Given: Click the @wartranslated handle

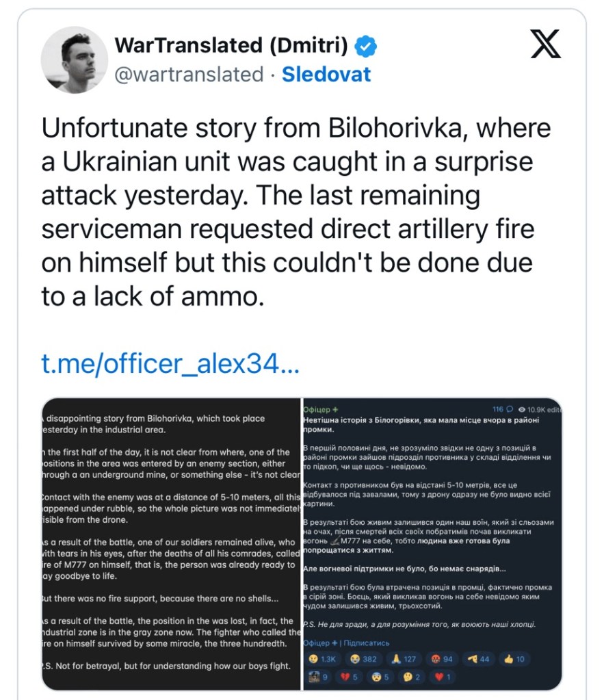Looking at the screenshot, I should [189, 74].
